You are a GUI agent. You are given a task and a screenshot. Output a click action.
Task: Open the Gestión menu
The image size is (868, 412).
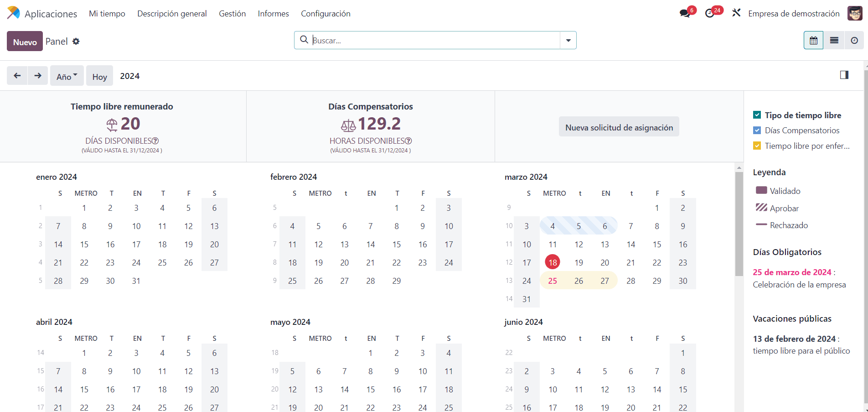click(x=232, y=14)
